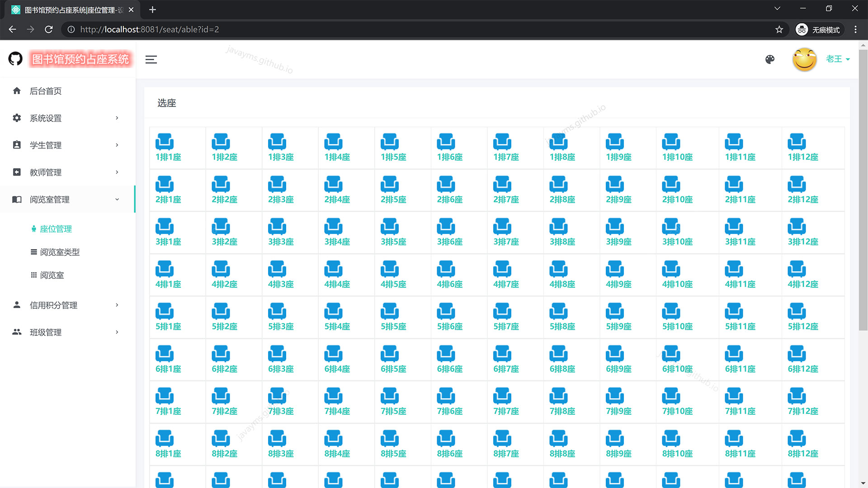
Task: Bookmark this page with star icon
Action: (779, 29)
